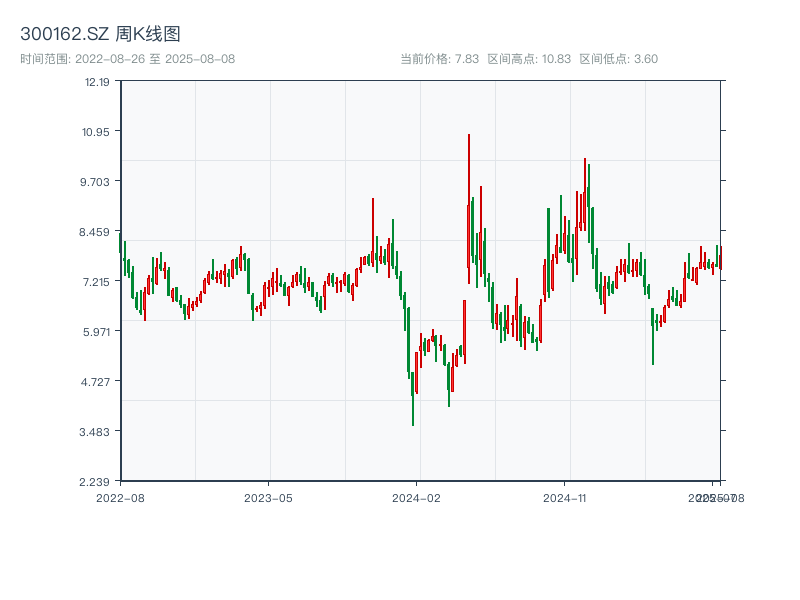800x600 pixels.
Task: Click the x-axis date label 2024-02
Action: tap(416, 498)
